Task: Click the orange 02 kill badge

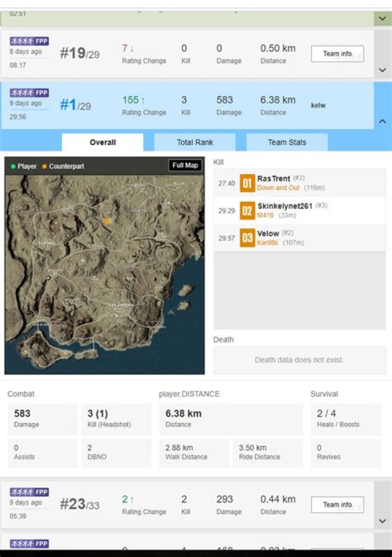Action: coord(247,210)
